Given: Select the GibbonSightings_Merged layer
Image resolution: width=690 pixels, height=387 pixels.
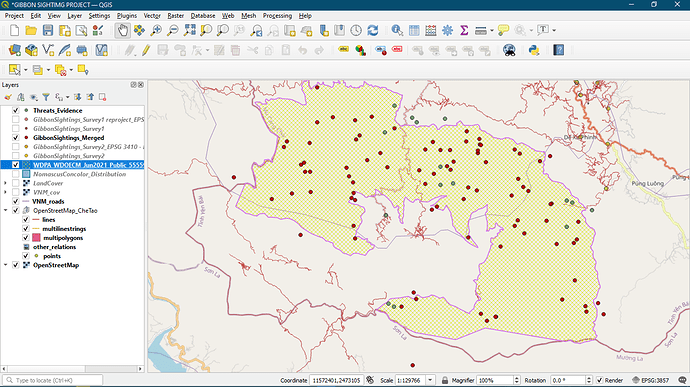Looking at the screenshot, I should (69, 138).
